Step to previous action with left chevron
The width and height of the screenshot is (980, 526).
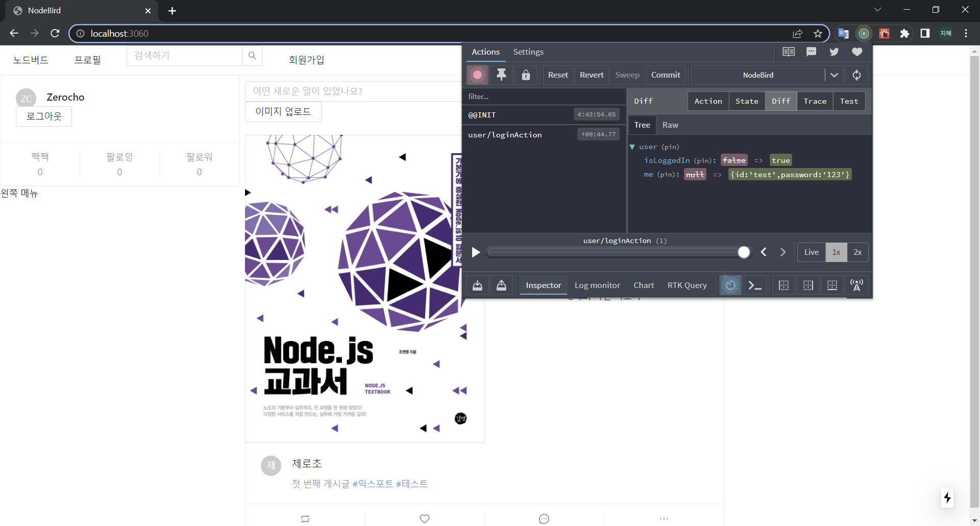[764, 252]
